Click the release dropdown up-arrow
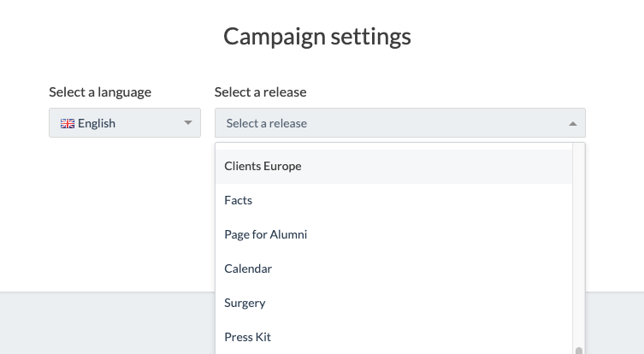The image size is (644, 354). pos(573,124)
